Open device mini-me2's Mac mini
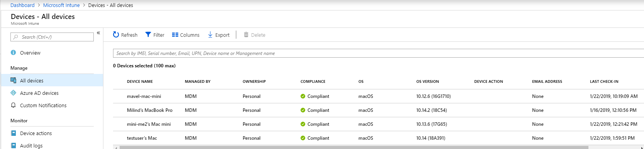Screen dimensions: 644x149 click(149, 124)
